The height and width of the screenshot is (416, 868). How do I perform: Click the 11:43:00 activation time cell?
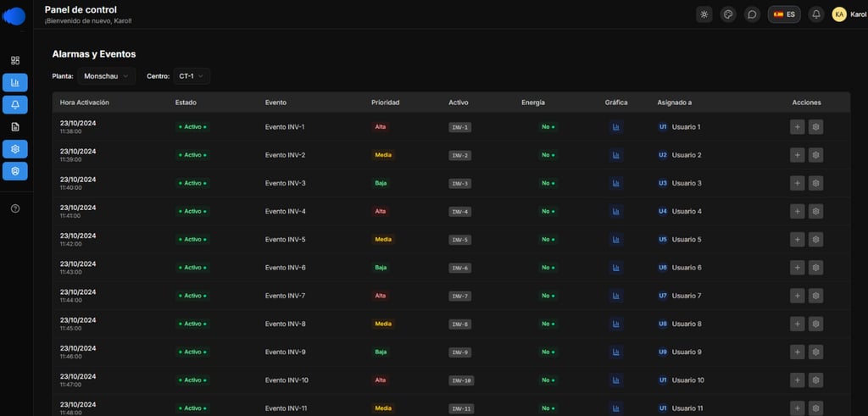point(71,272)
